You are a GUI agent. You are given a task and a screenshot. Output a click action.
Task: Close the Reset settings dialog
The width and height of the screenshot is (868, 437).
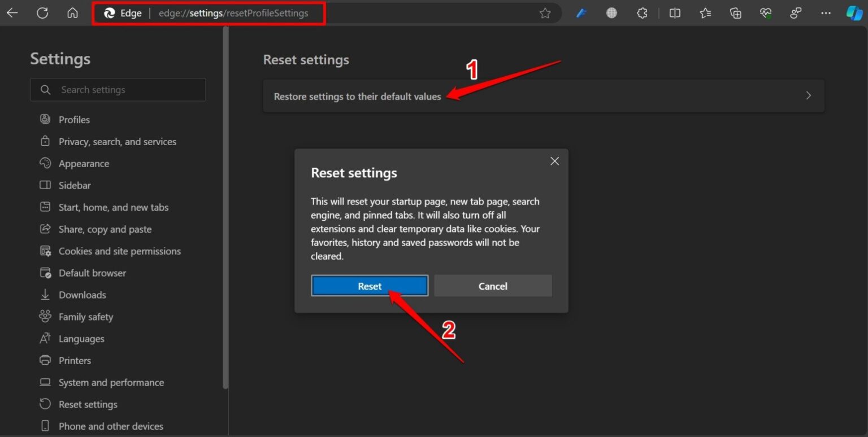tap(554, 161)
